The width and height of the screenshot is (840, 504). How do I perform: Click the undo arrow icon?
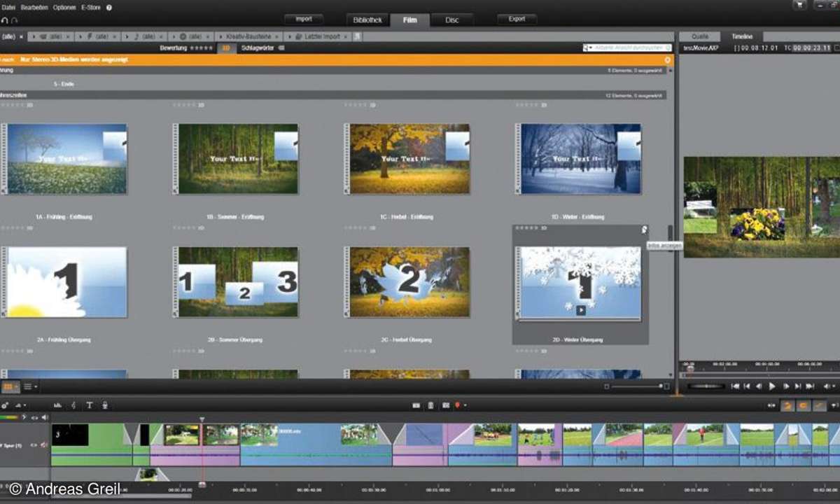(6, 20)
